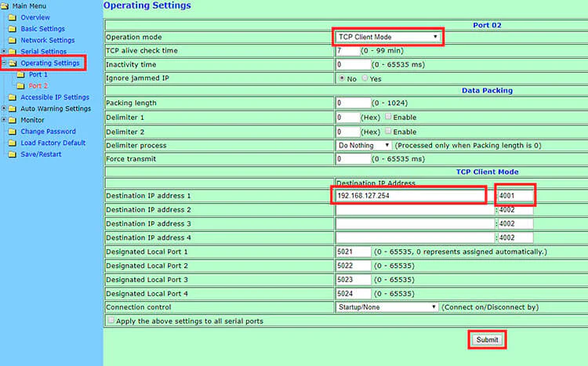
Task: Collapse the Operating Settings tree node
Action: coord(4,63)
